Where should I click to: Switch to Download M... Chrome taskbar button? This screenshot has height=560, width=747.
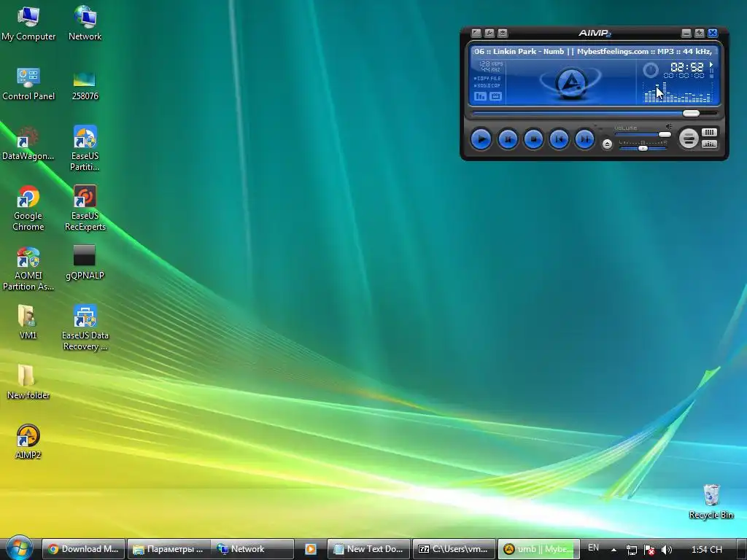point(83,549)
